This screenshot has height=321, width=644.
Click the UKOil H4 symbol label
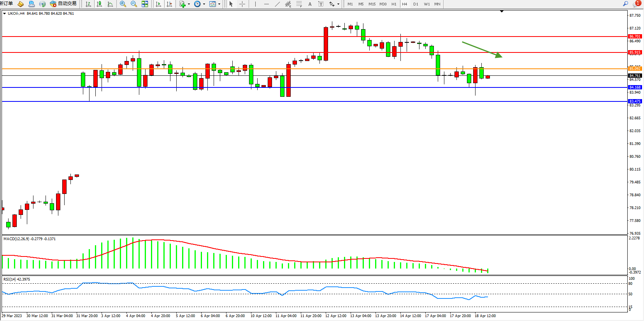pos(16,13)
